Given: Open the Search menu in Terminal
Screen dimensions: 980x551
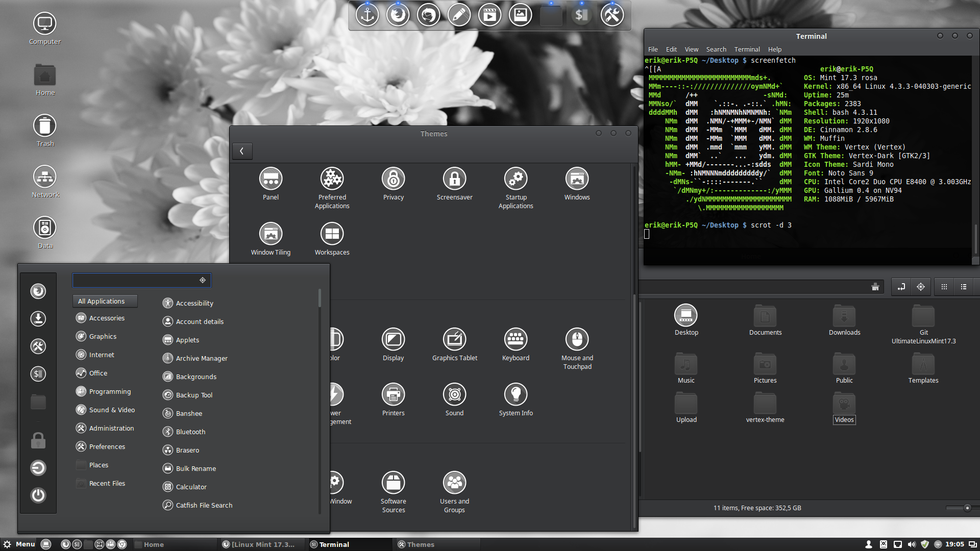Looking at the screenshot, I should pyautogui.click(x=716, y=49).
